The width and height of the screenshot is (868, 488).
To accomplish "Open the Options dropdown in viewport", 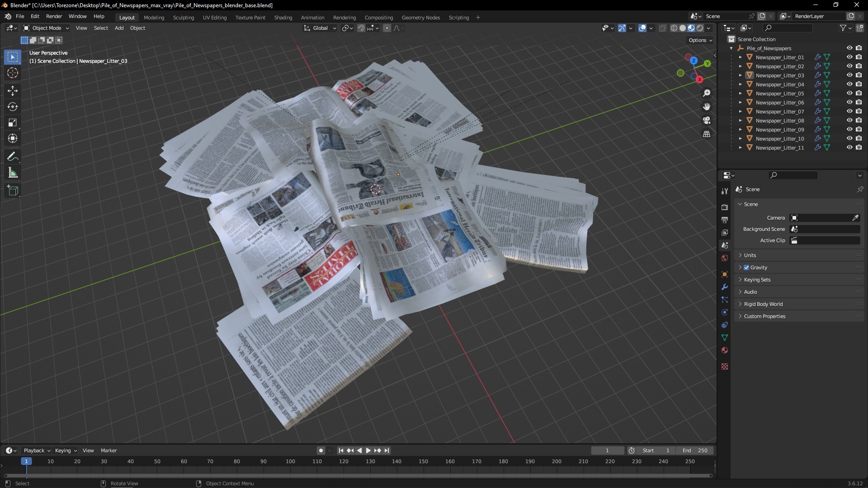I will point(700,40).
